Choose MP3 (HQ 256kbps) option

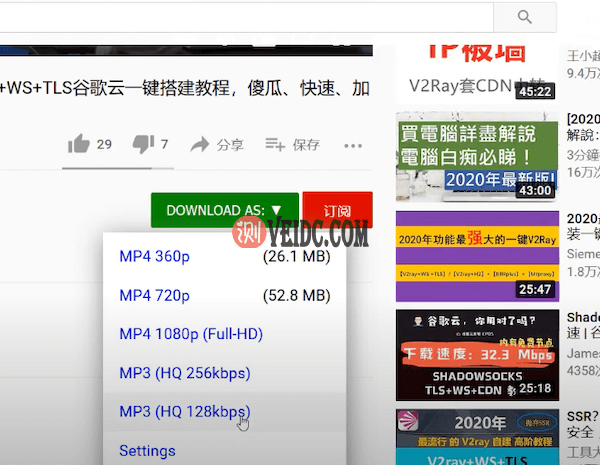point(184,373)
